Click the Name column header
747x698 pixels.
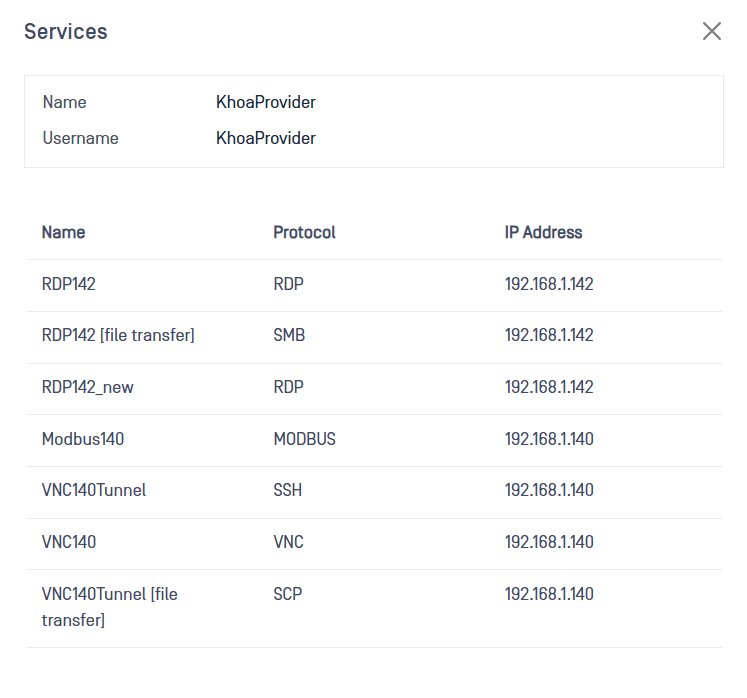(63, 232)
